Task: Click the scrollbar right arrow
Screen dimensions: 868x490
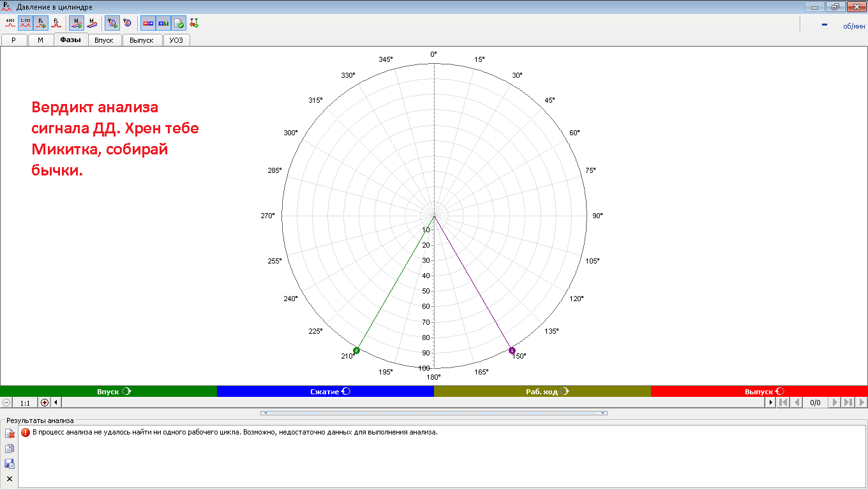Action: 770,403
